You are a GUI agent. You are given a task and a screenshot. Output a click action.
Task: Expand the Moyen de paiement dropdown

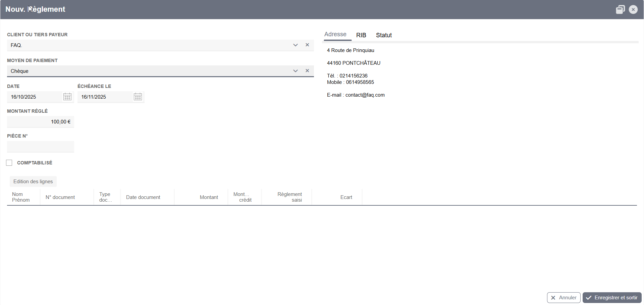pos(296,71)
